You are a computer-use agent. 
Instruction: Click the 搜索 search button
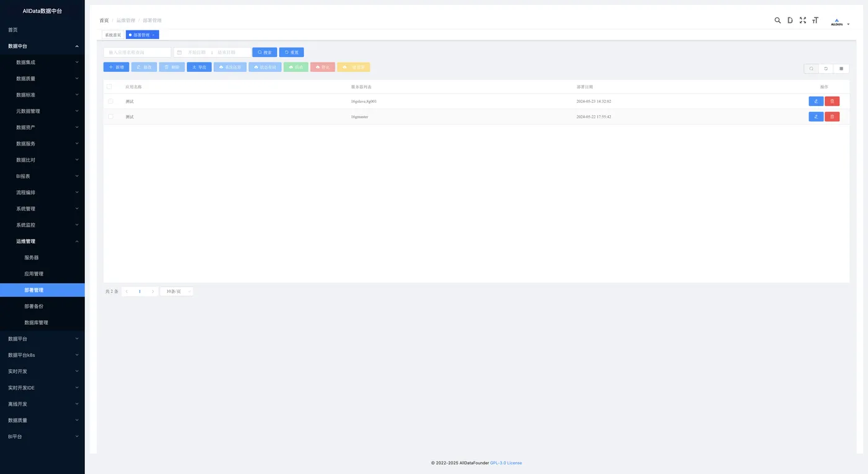[265, 53]
